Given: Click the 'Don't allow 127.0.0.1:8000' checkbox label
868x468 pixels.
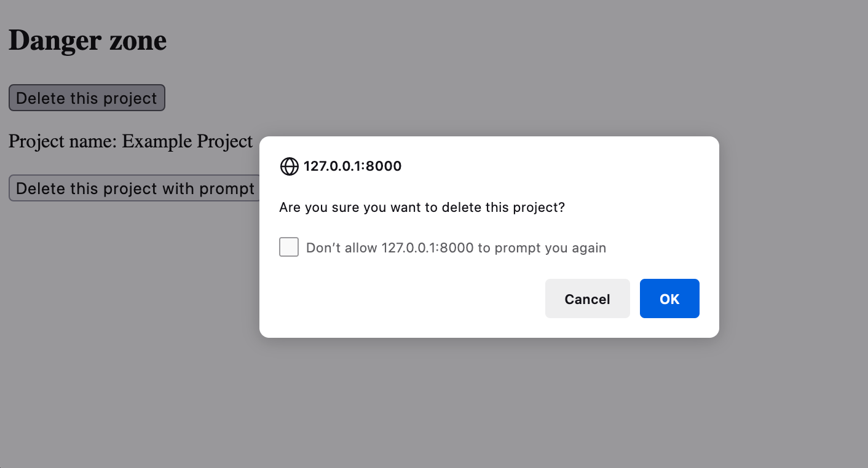Looking at the screenshot, I should click(x=456, y=248).
